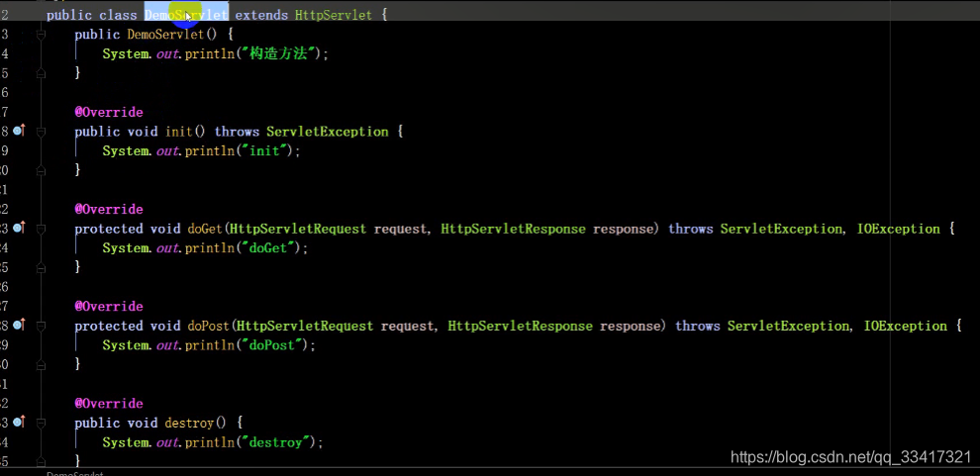Click the override gutter icon beside destroy()
The image size is (980, 476).
(19, 422)
